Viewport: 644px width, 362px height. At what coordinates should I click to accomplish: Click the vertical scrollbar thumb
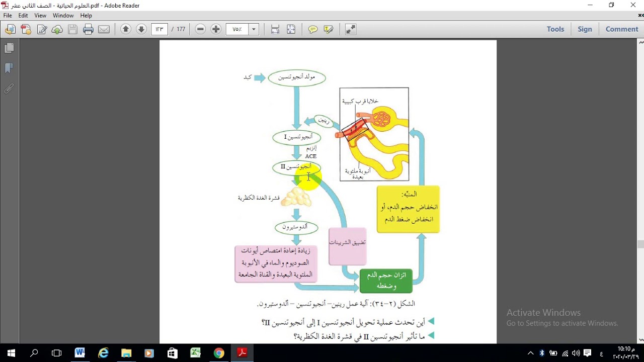(640, 244)
